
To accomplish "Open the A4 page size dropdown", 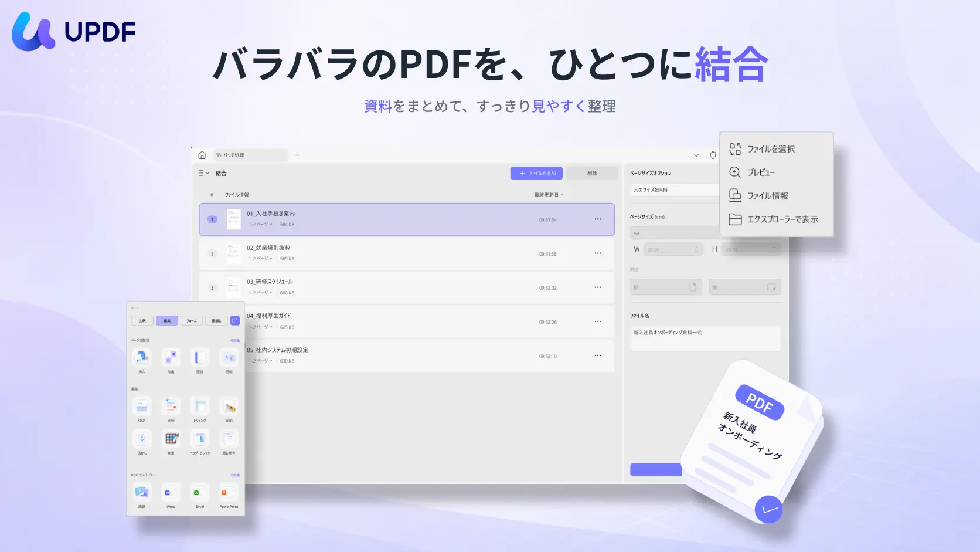I will point(675,233).
